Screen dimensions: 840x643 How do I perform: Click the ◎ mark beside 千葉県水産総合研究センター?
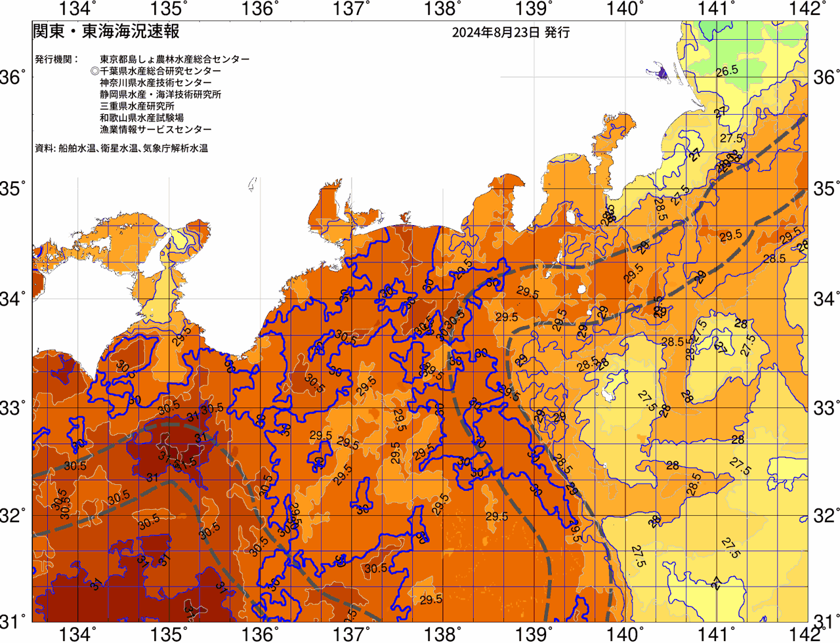(x=94, y=71)
